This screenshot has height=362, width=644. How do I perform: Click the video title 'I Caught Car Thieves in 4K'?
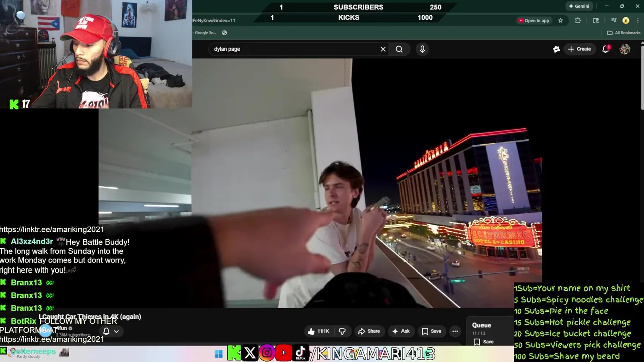[x=90, y=317]
